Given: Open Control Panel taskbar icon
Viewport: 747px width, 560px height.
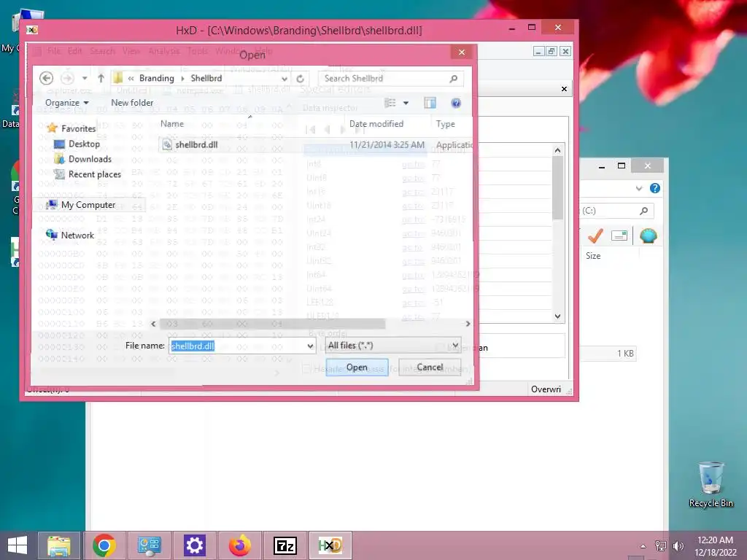Looking at the screenshot, I should [x=150, y=545].
